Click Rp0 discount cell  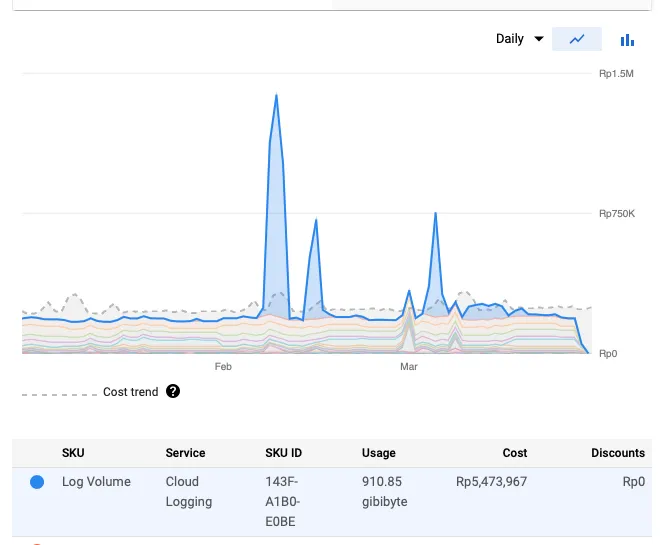(634, 482)
